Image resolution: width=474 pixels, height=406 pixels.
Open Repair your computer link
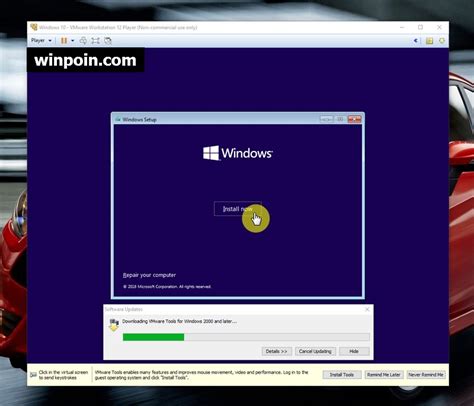tap(149, 275)
